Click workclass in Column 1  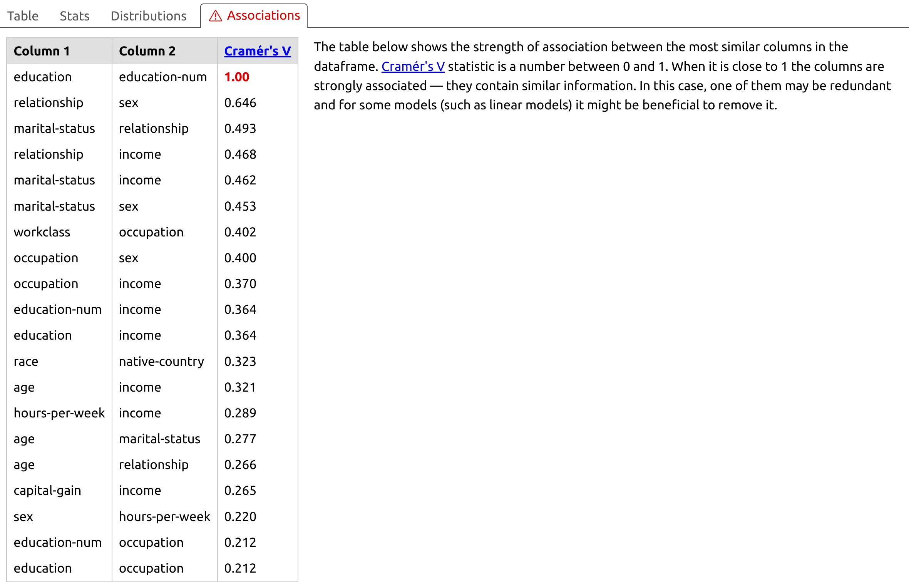coord(42,232)
